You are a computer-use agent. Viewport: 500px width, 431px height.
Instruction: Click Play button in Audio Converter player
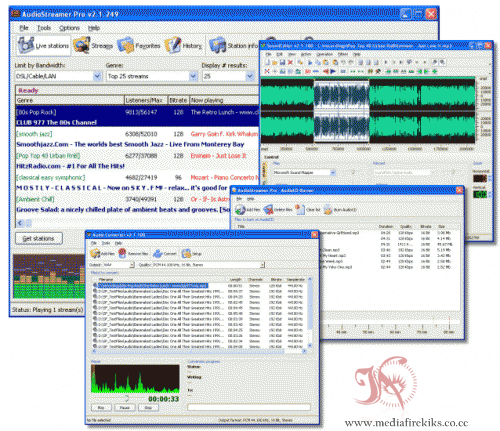click(101, 407)
